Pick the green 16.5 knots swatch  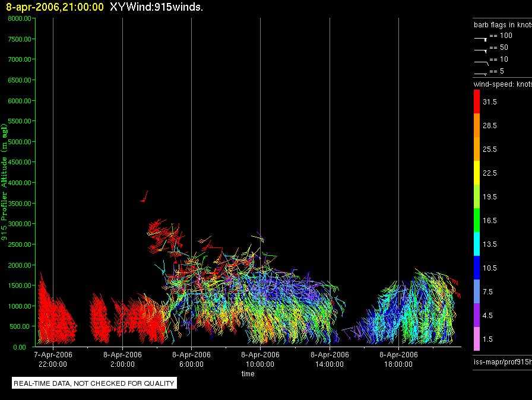(x=477, y=220)
